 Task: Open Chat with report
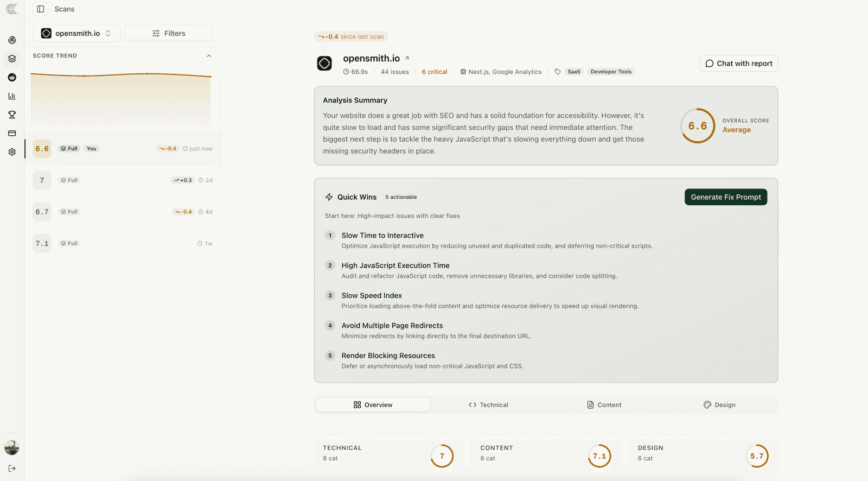click(x=739, y=64)
